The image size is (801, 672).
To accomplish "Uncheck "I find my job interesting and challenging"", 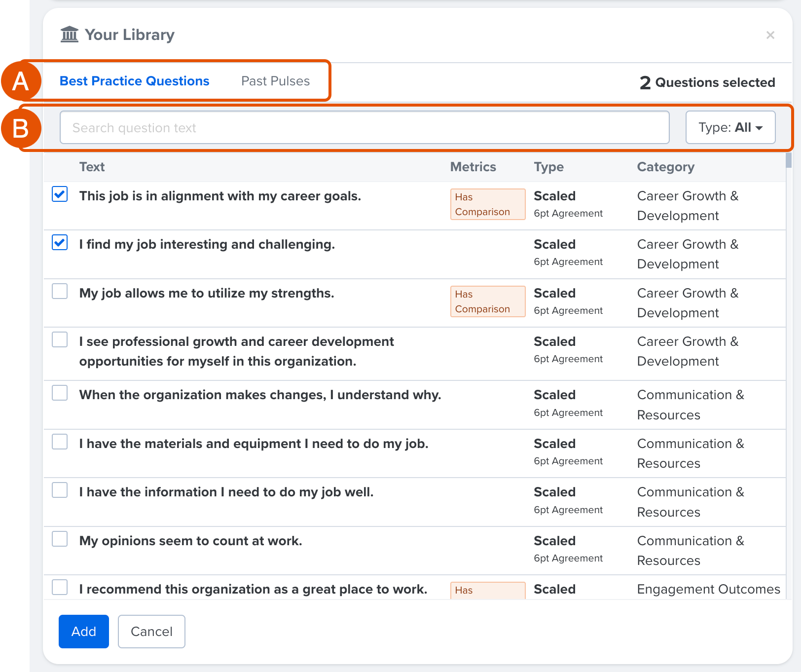I will tap(59, 242).
